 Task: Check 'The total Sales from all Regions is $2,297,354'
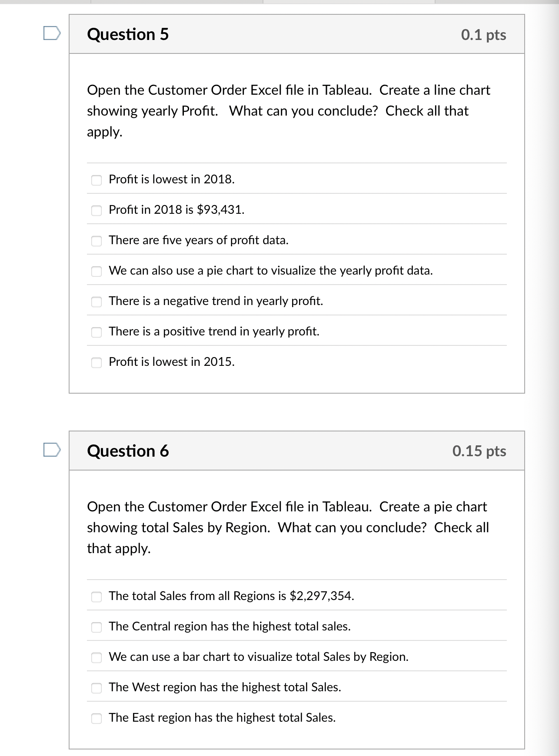point(96,598)
